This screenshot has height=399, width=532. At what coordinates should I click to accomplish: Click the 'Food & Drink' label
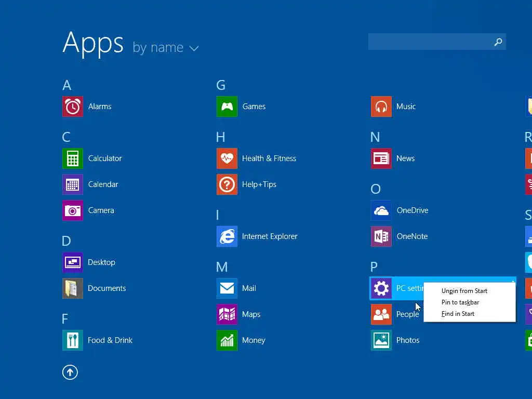(110, 340)
